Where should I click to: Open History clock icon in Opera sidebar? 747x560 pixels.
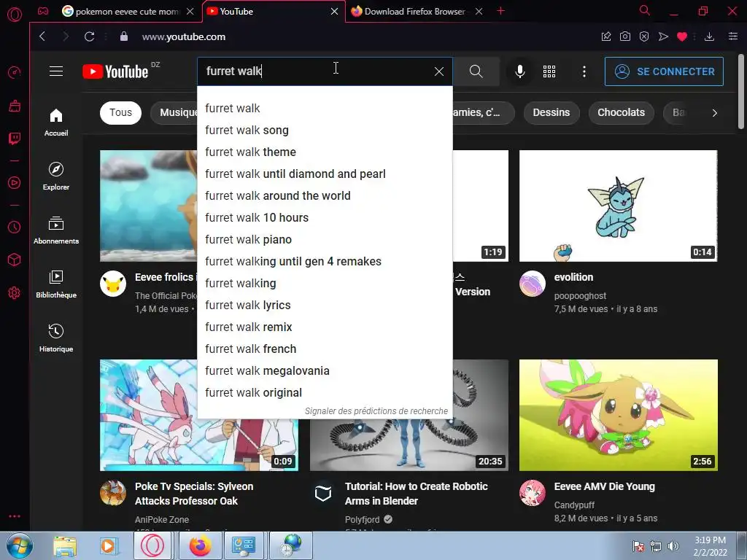pos(15,227)
